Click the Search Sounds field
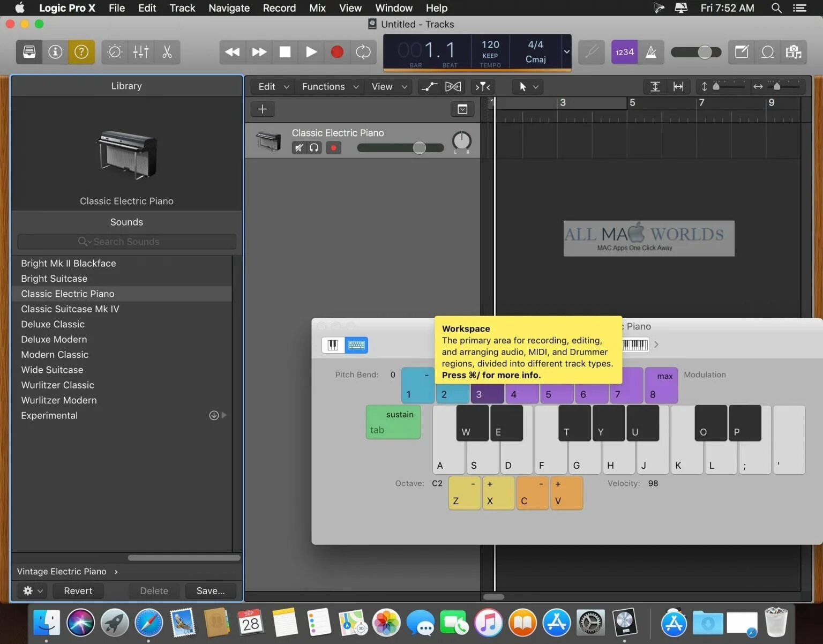This screenshot has height=644, width=823. pos(126,242)
